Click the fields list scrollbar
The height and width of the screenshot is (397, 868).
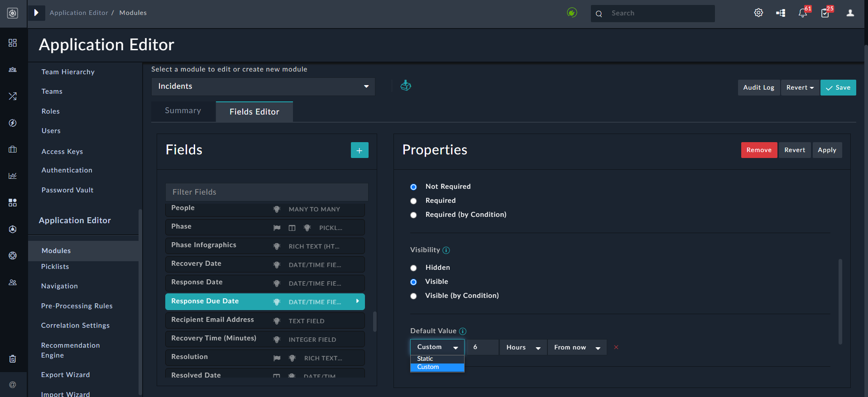tap(374, 321)
